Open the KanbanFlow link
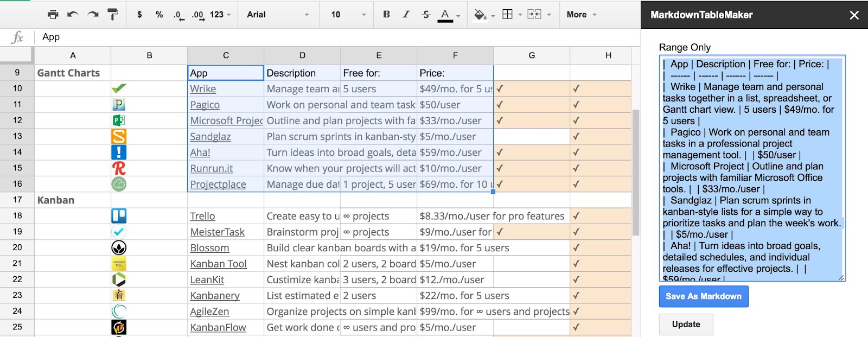 [x=218, y=328]
